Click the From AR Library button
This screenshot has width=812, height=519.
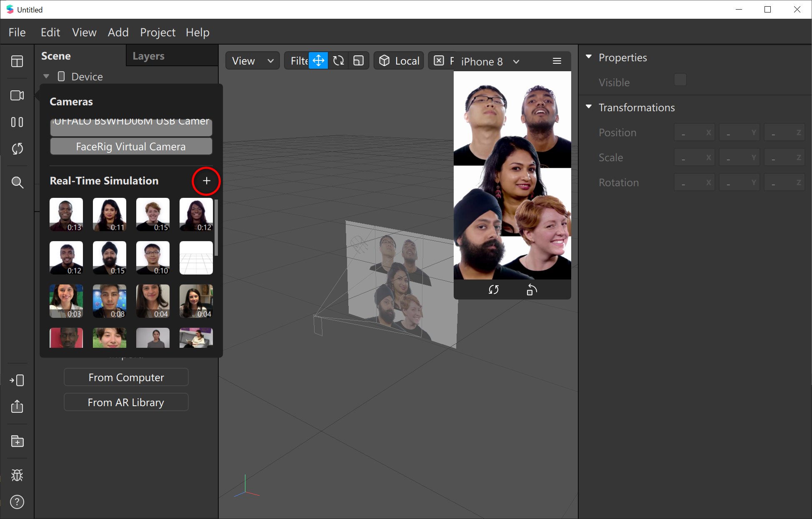(x=126, y=402)
